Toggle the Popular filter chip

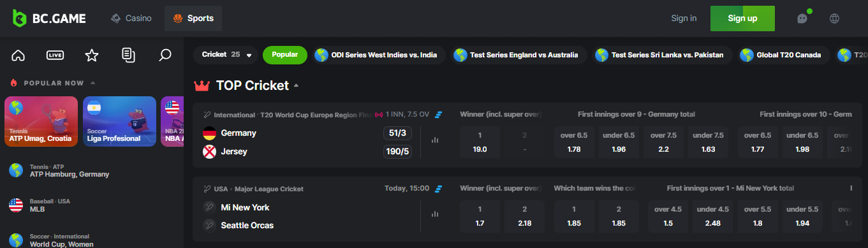click(x=285, y=55)
